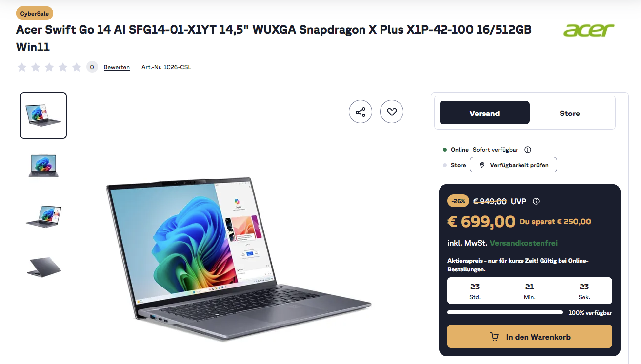Click the CyberSale badge

[35, 14]
